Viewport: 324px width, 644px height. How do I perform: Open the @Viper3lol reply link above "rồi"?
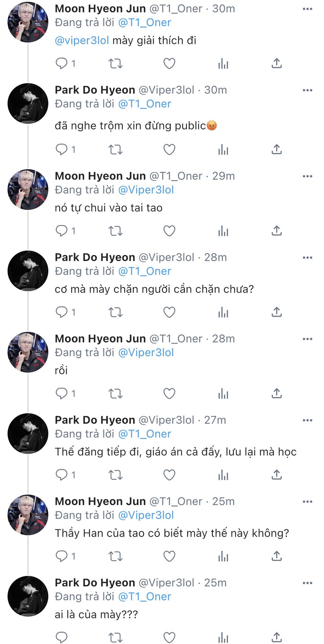(x=146, y=353)
